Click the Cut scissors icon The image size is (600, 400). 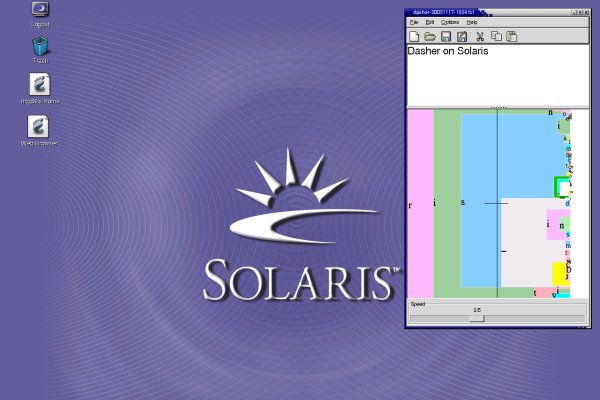click(480, 37)
